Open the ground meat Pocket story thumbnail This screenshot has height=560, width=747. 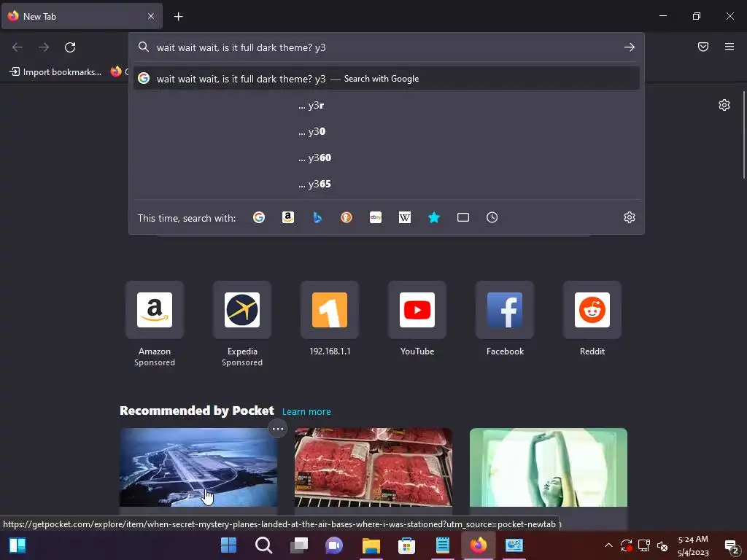[x=373, y=467]
